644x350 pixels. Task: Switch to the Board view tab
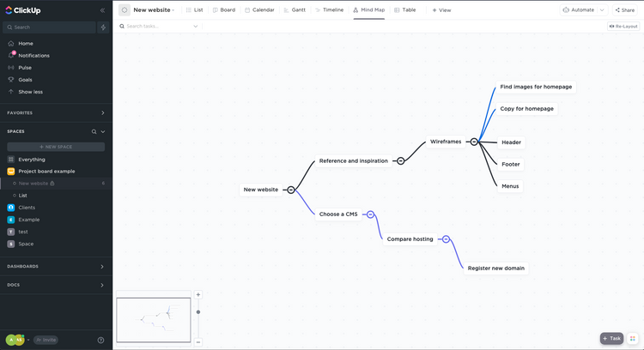pos(224,9)
